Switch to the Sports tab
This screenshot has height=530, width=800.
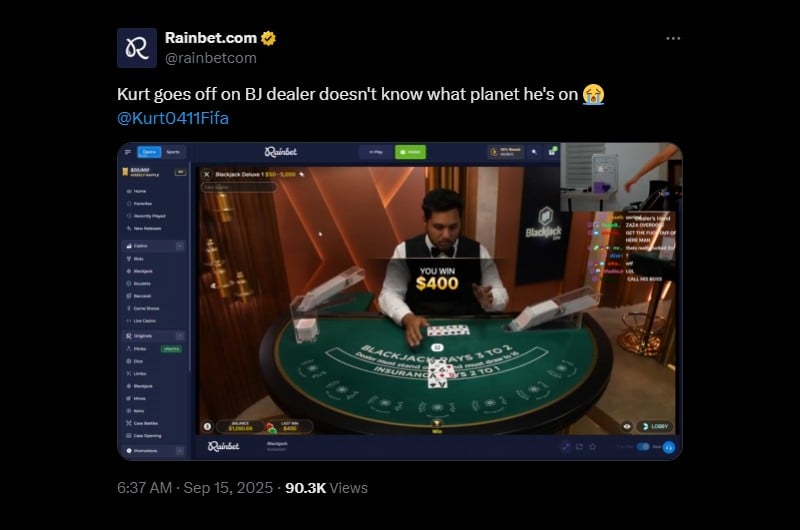click(173, 152)
